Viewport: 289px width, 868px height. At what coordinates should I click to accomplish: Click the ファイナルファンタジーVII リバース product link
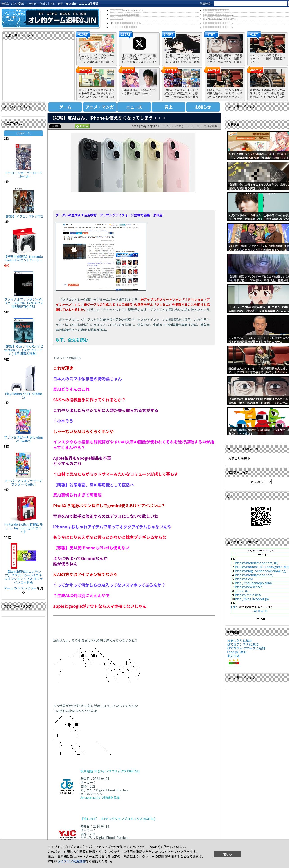click(x=23, y=303)
